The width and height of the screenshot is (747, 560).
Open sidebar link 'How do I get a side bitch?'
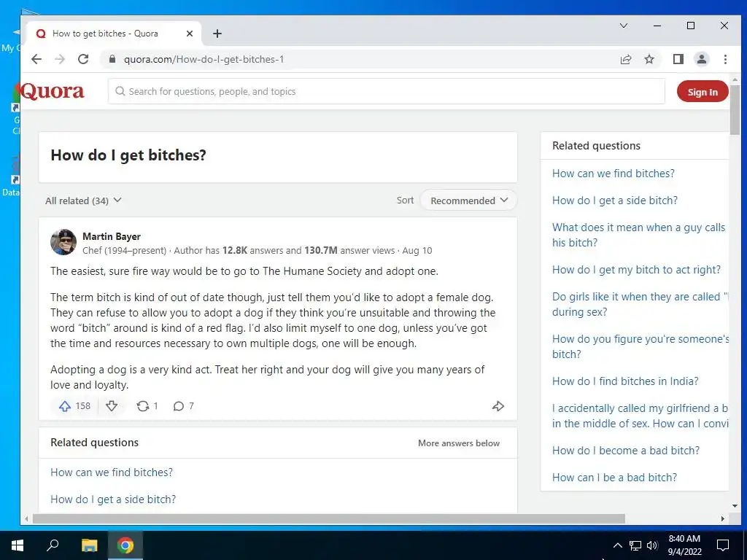pos(614,201)
